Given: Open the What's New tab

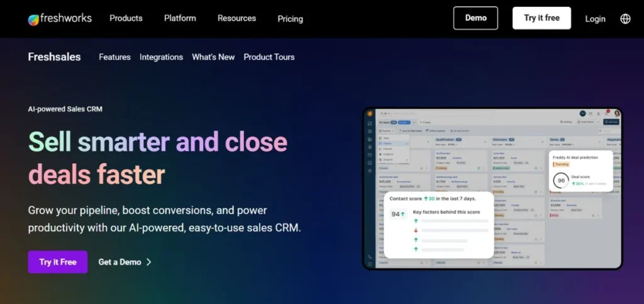Looking at the screenshot, I should click(213, 57).
